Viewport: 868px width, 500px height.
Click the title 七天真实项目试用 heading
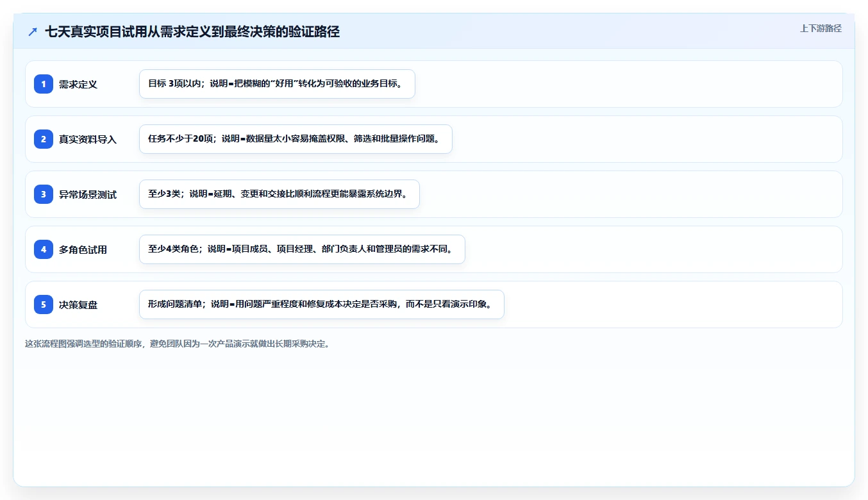tap(192, 32)
